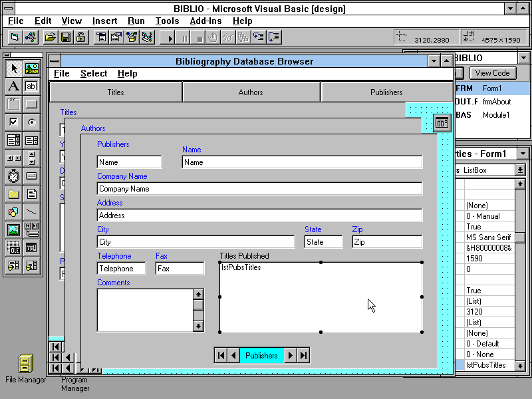Select the FileListBox document tool in toolbox
The width and height of the screenshot is (532, 399).
pos(31,194)
